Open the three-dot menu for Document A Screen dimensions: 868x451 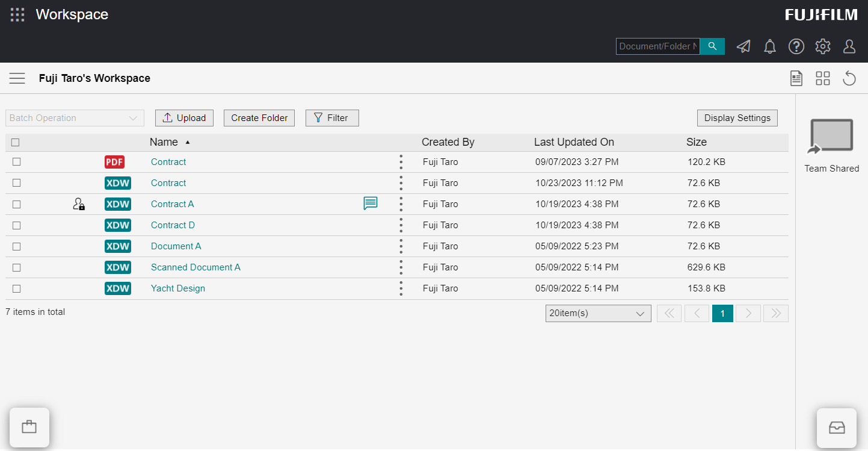click(x=401, y=246)
